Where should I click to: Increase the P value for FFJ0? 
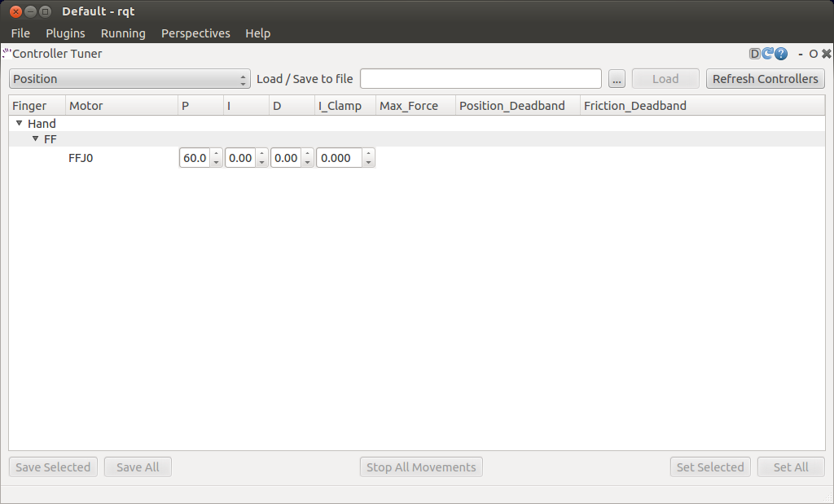[216, 154]
